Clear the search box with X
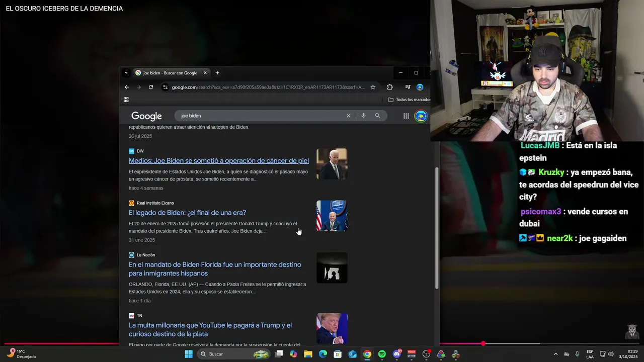The height and width of the screenshot is (362, 644). (x=348, y=116)
